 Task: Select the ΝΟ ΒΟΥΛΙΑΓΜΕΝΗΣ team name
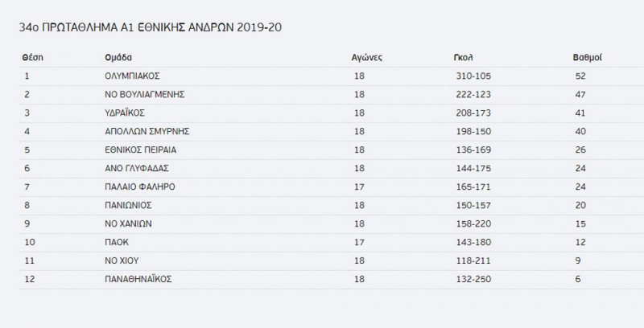point(146,94)
